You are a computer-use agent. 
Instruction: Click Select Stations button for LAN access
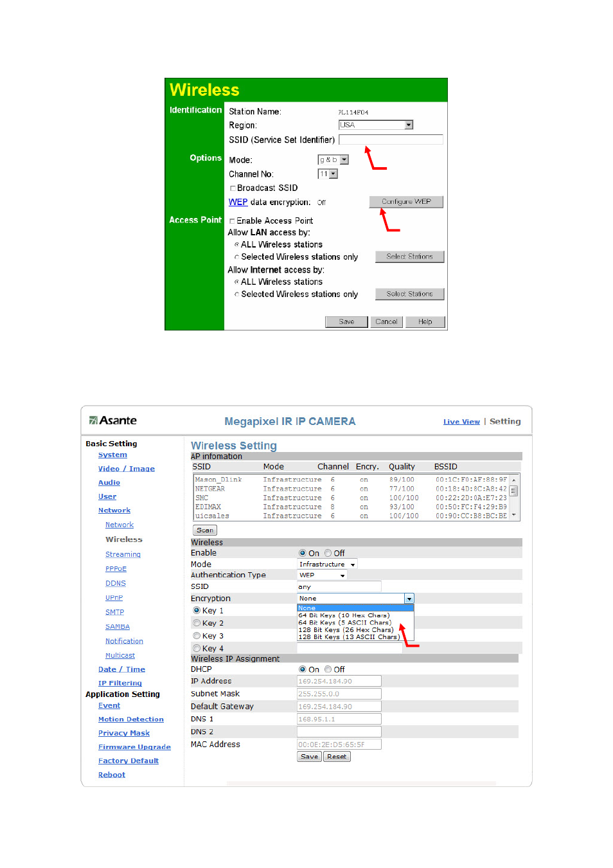[410, 257]
